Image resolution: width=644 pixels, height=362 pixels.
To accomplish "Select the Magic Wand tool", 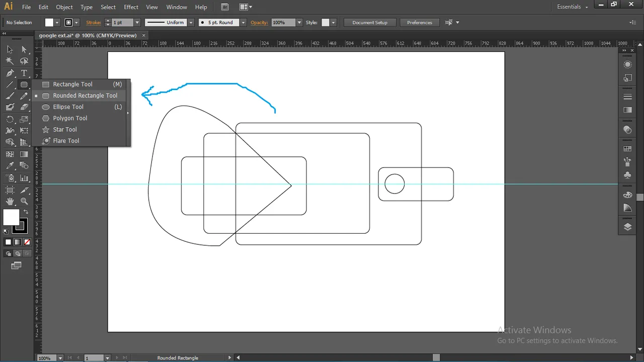I will tap(10, 61).
